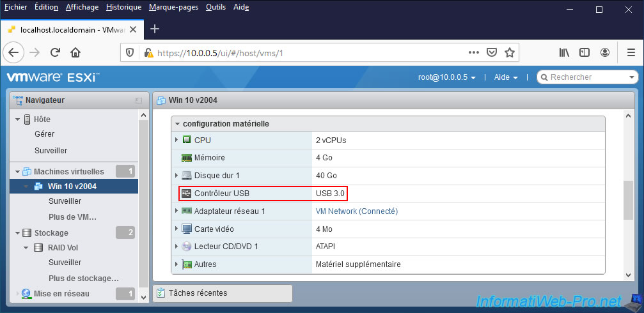Viewport: 644px width, 313px height.
Task: Open the Tâches récentes panel
Action: 198,293
